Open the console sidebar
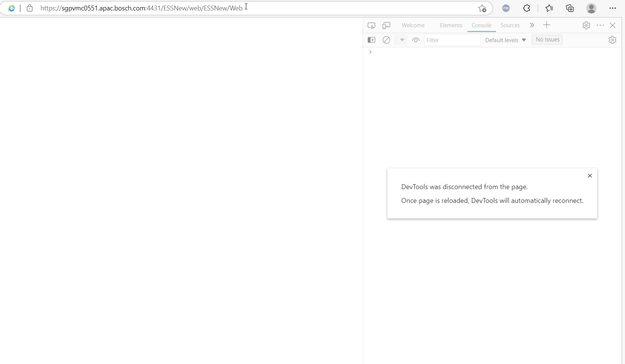625x364 pixels. tap(372, 40)
